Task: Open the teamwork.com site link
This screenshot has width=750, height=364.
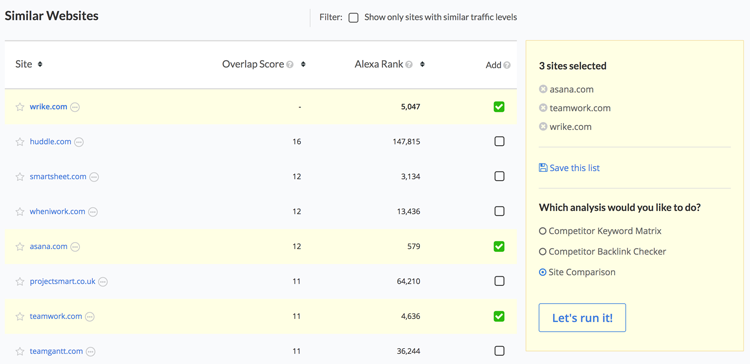Action: click(55, 316)
